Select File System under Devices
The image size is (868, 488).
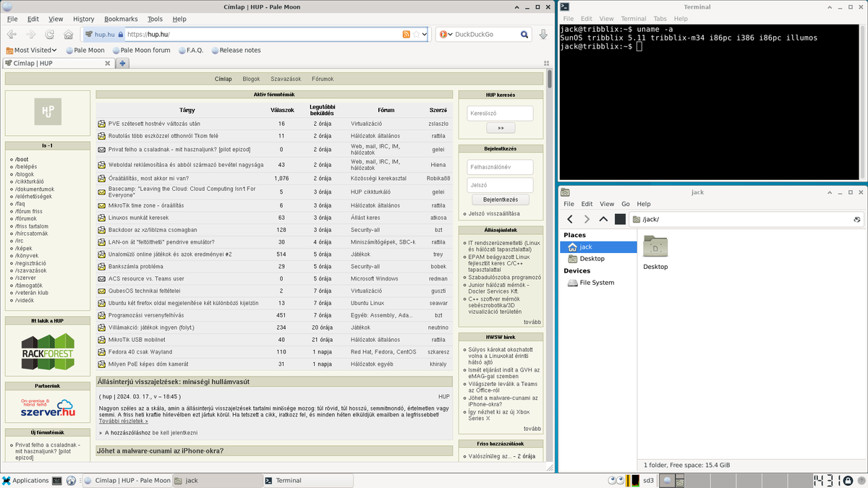[x=598, y=283]
